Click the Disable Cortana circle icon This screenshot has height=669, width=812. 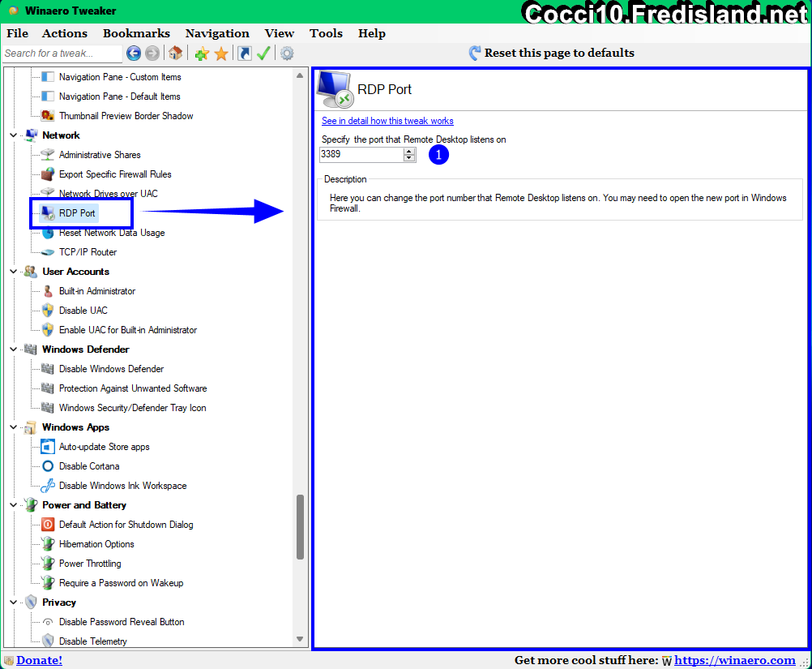[x=48, y=465]
